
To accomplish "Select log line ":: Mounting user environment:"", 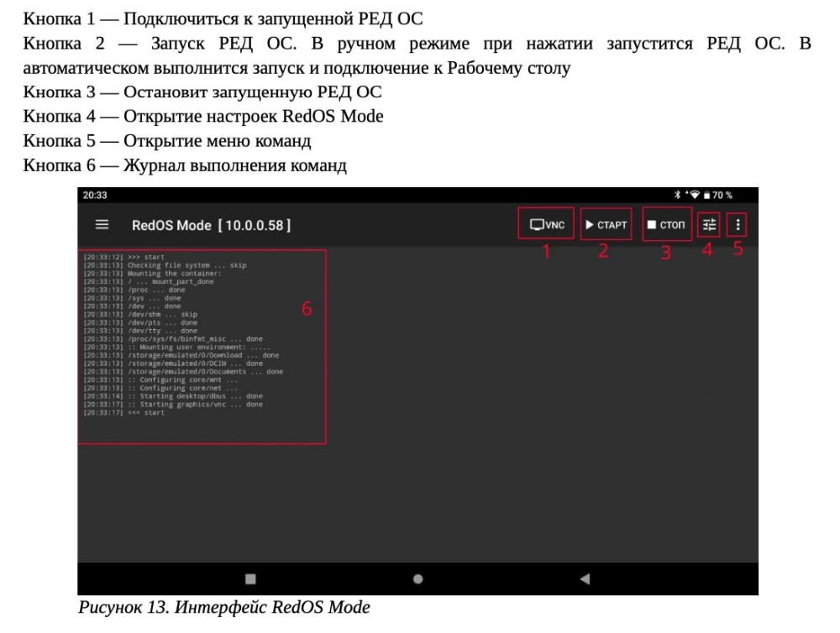I will coord(176,347).
